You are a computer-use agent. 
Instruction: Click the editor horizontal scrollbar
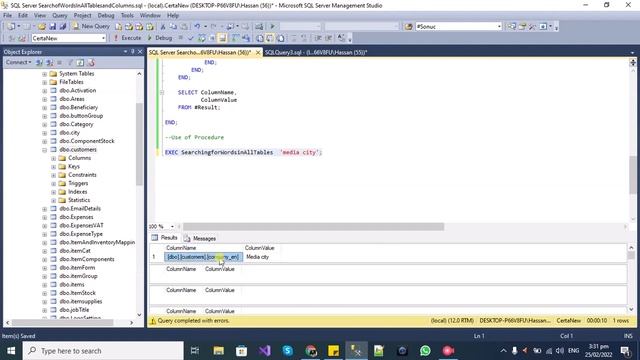click(x=313, y=227)
